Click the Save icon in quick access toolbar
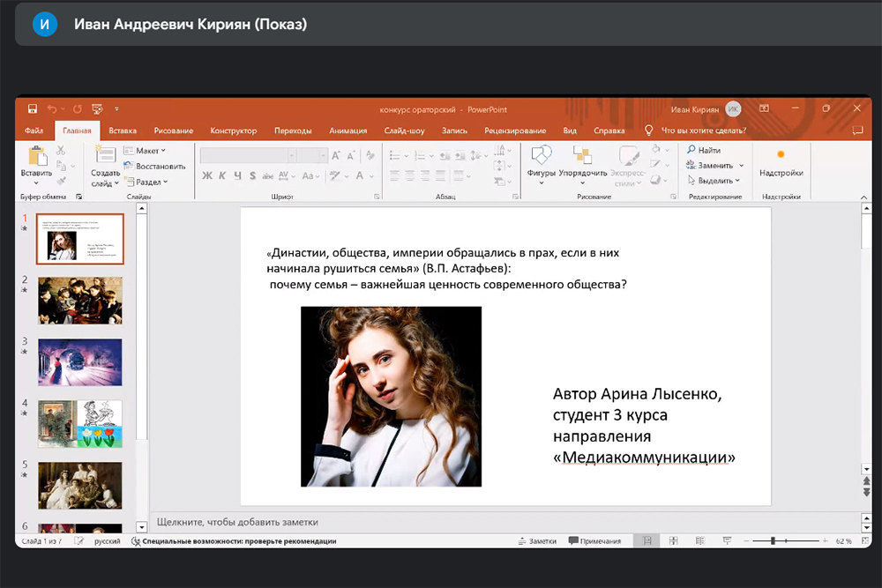The width and height of the screenshot is (882, 588). tap(33, 108)
